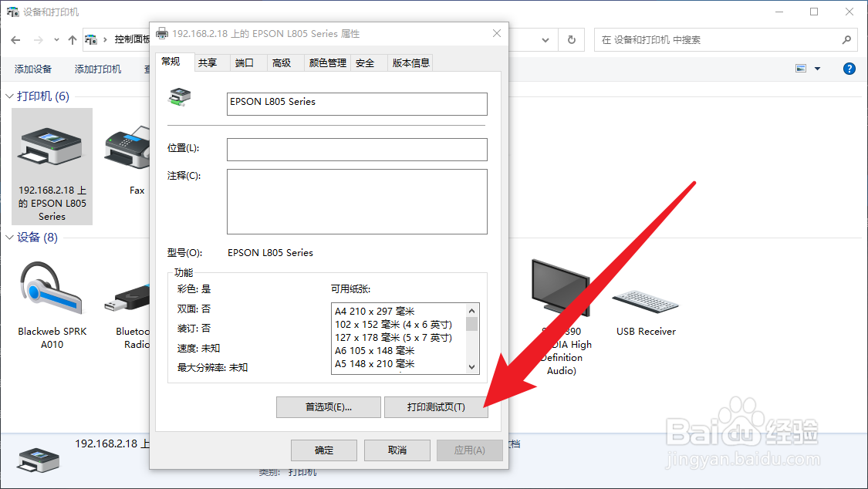Open the Help question mark icon
Image resolution: width=868 pixels, height=489 pixels.
coord(849,69)
